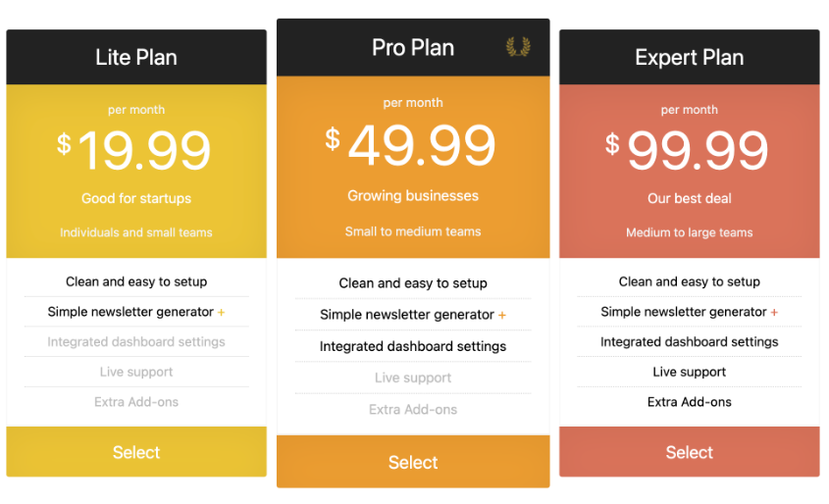Screen dimensions: 829x504
Task: Click the $99.99 price on Expert Plan
Action: 688,151
